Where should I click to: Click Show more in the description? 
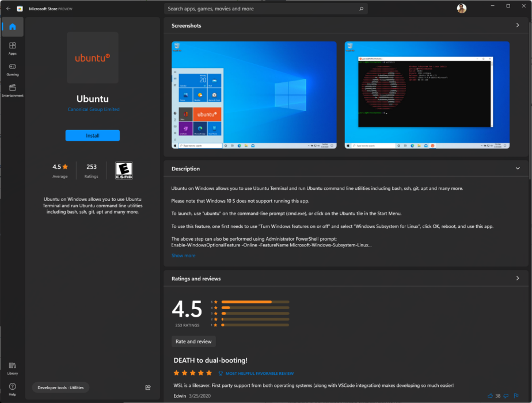tap(183, 256)
